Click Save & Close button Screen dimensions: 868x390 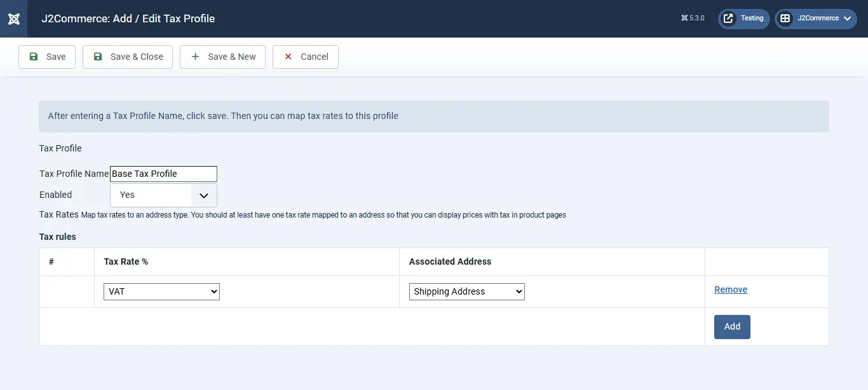click(x=128, y=57)
